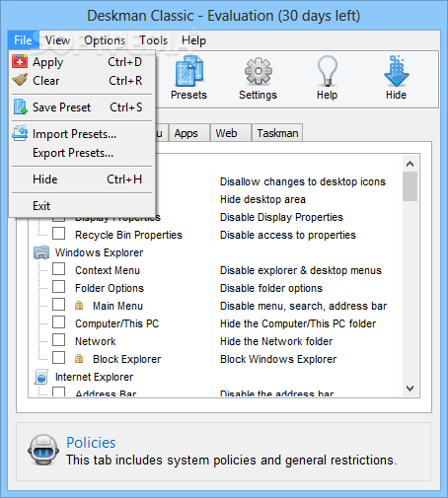Click the Windows Explorer category icon
The image size is (448, 498).
pos(41,252)
